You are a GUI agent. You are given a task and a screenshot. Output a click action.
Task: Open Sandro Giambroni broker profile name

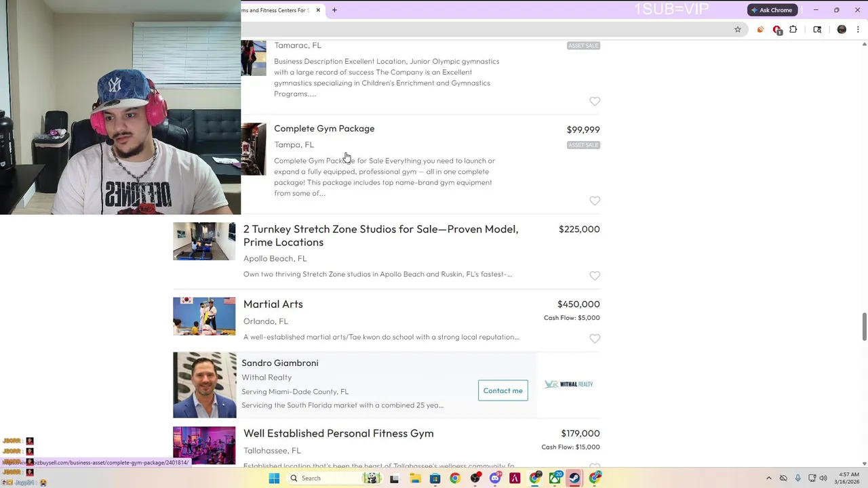tap(280, 363)
